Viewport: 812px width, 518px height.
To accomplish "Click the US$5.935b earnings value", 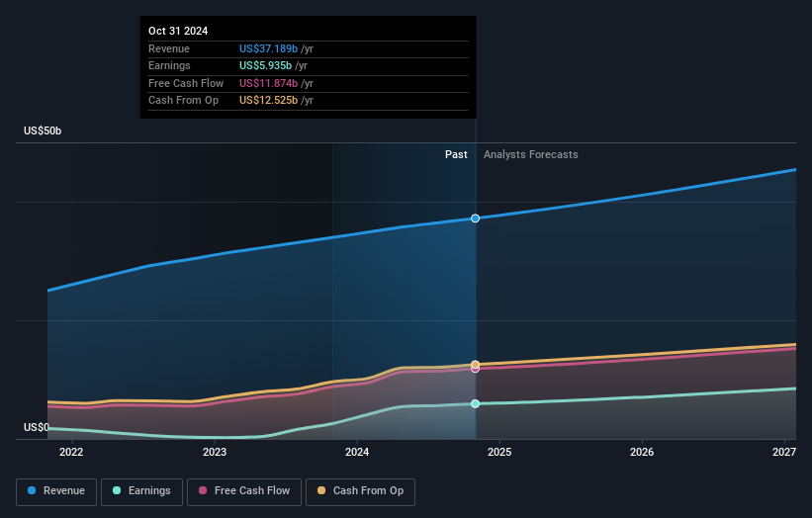I will click(266, 65).
